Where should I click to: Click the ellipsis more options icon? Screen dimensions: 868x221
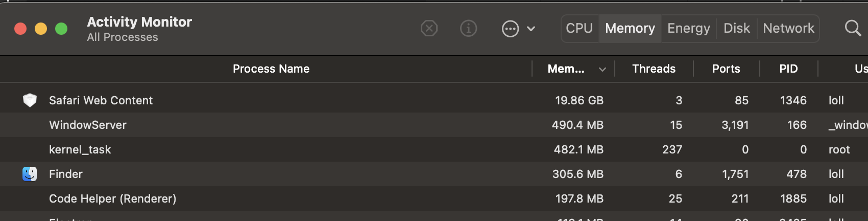(x=510, y=29)
